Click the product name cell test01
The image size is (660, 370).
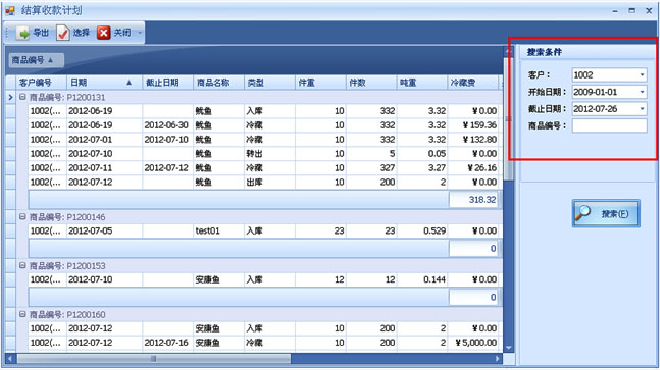tap(218, 231)
